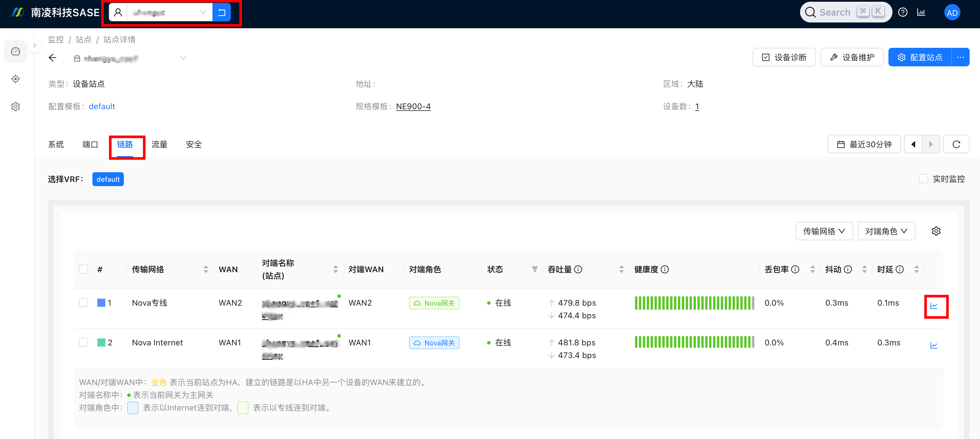Click the 配置站点 button
The height and width of the screenshot is (439, 980).
920,58
